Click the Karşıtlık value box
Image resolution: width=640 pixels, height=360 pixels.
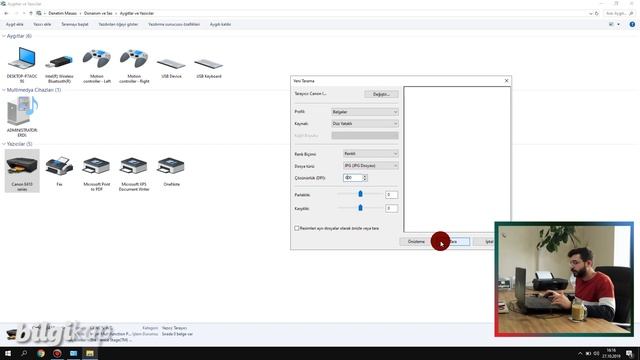[x=391, y=208]
